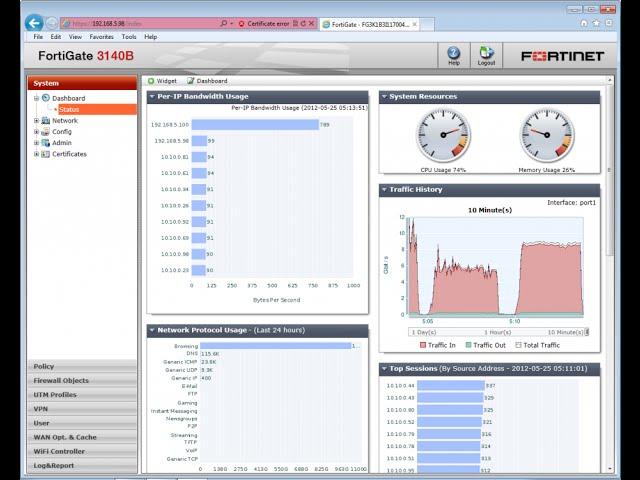This screenshot has height=480, width=640.
Task: Click the Network tree node icon
Action: pyautogui.click(x=46, y=120)
